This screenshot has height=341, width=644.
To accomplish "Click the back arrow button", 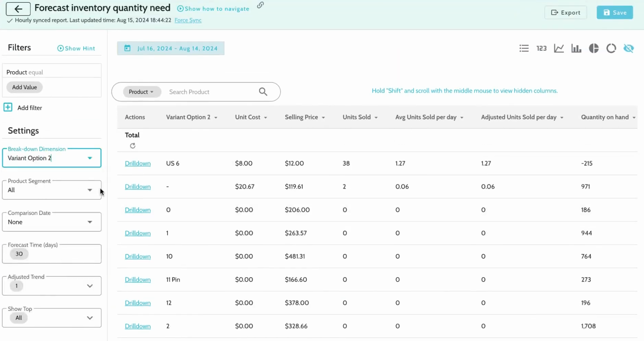I will [x=18, y=9].
